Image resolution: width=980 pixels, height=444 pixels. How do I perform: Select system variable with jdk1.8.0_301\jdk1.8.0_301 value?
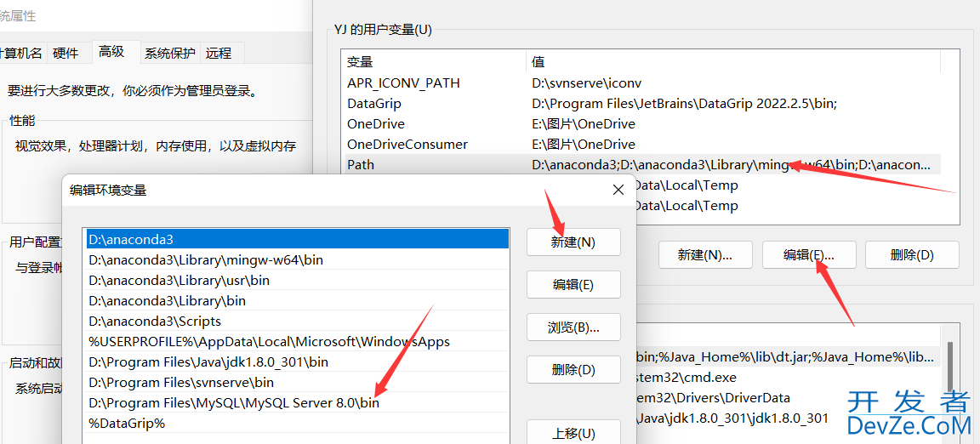coord(788,418)
